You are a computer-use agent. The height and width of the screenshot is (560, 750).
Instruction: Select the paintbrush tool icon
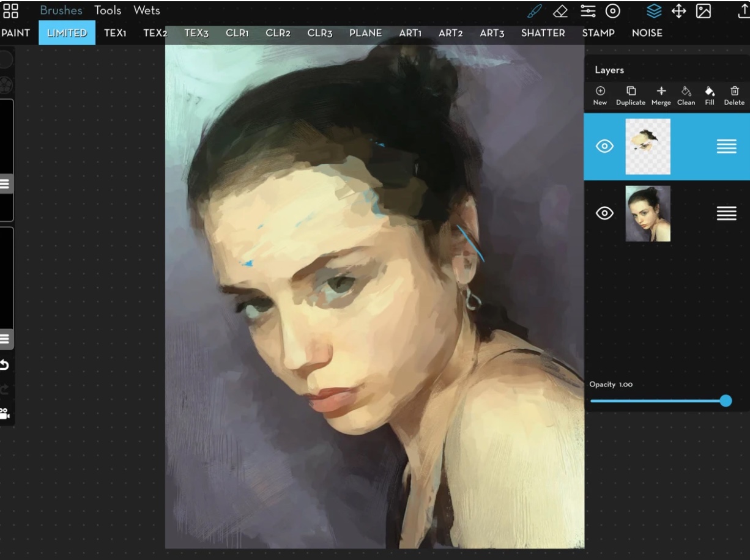pyautogui.click(x=534, y=11)
